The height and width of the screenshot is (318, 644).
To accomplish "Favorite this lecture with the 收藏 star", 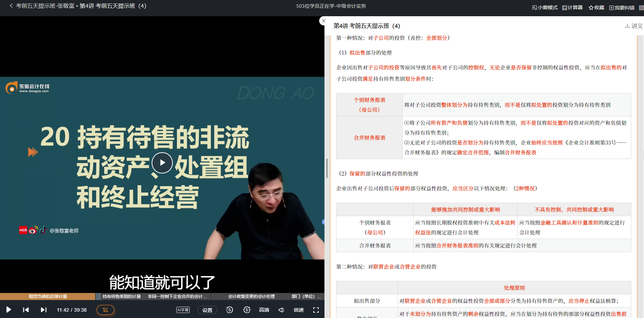I will tap(596, 7).
